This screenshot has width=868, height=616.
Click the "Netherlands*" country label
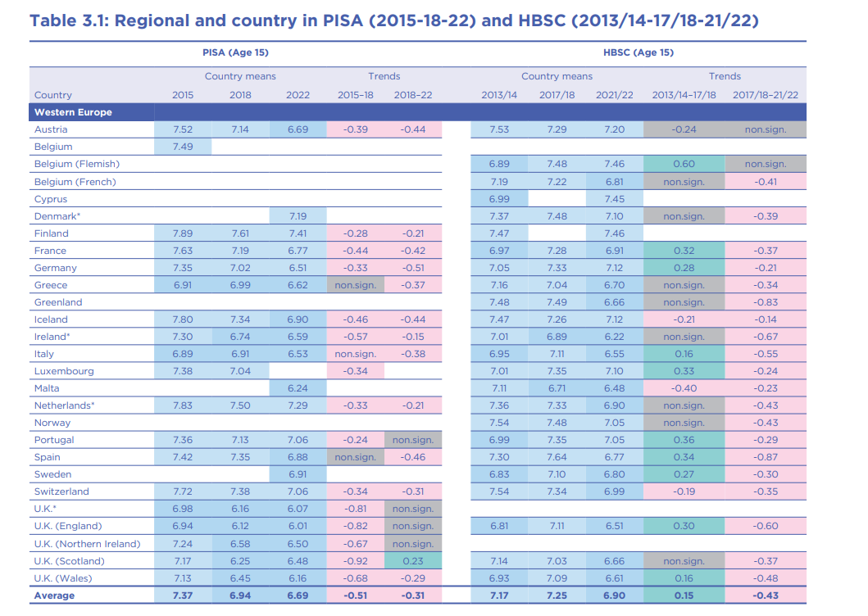[x=65, y=405]
